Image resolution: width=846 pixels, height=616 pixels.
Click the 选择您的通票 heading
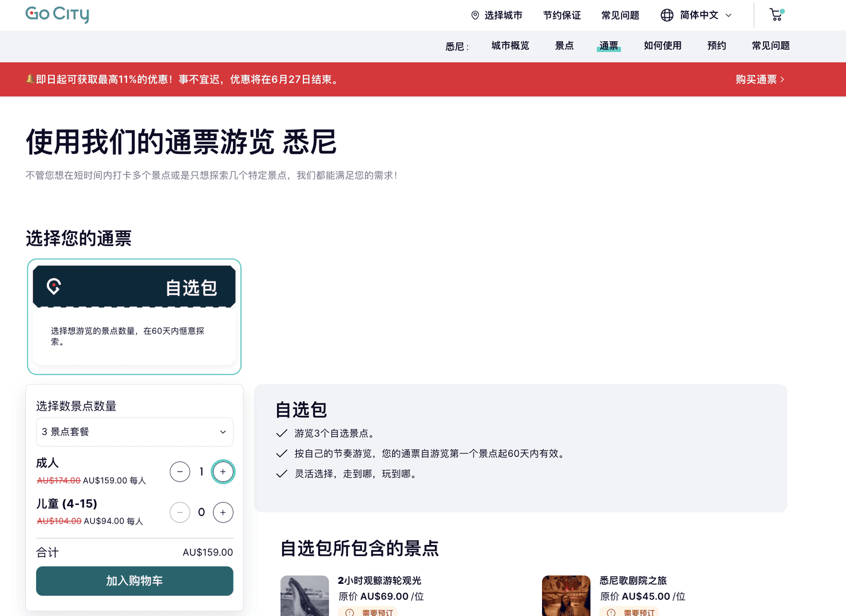(x=78, y=238)
